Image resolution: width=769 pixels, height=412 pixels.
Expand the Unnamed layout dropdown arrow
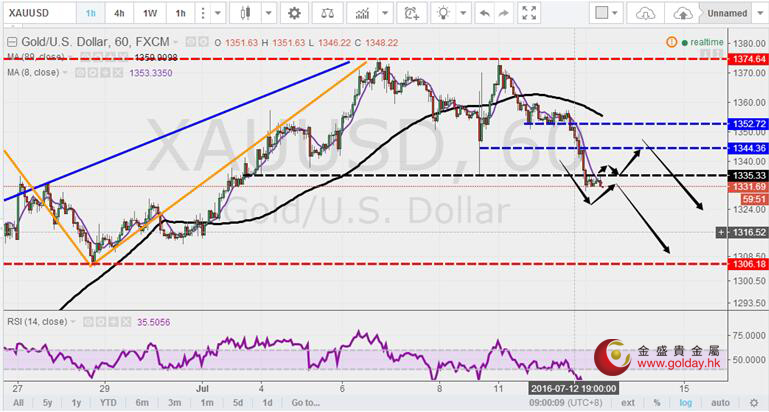click(759, 13)
